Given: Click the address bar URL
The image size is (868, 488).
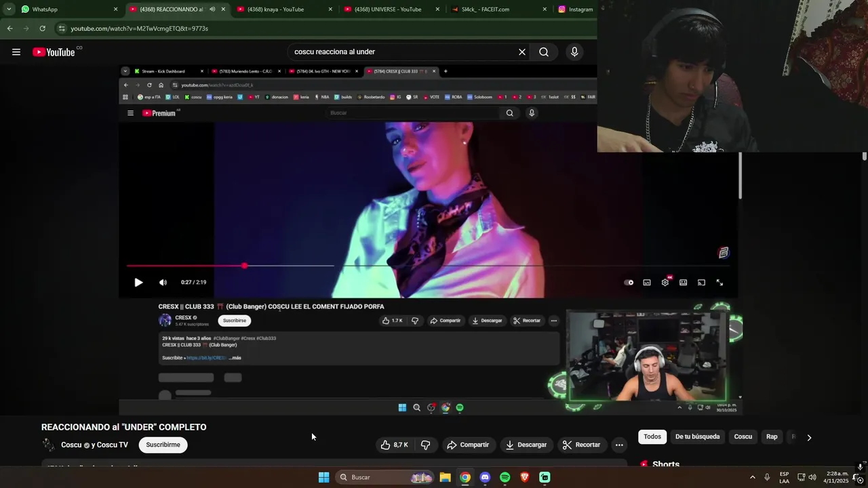Looking at the screenshot, I should [x=139, y=28].
